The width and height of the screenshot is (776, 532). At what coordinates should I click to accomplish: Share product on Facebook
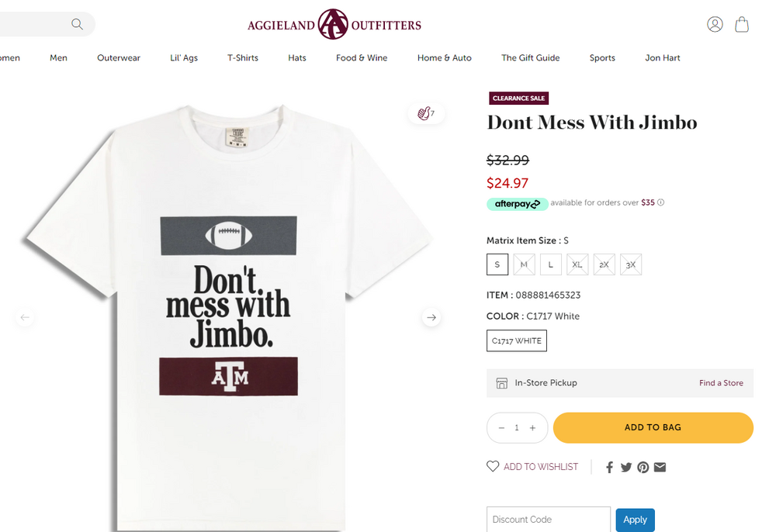tap(610, 467)
